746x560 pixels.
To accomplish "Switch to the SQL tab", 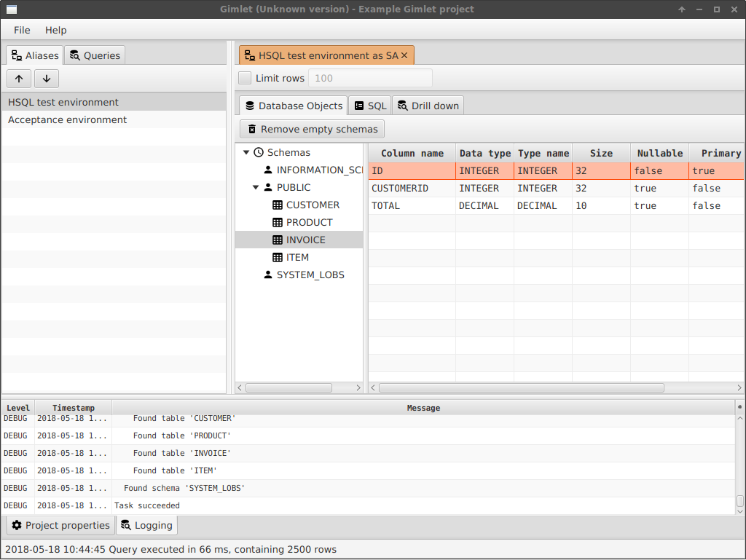I will [369, 106].
